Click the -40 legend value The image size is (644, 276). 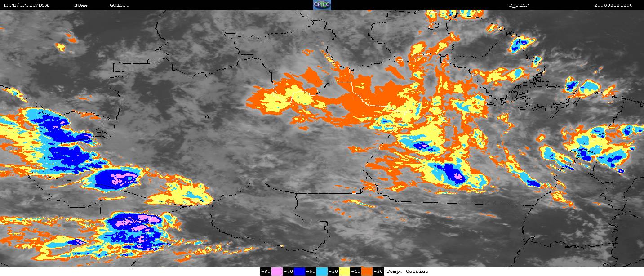(355, 272)
